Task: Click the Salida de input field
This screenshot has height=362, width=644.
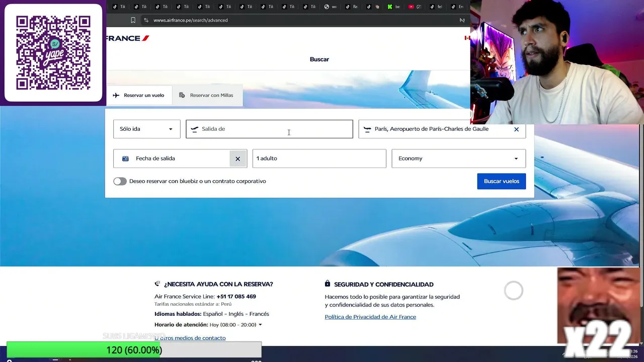Action: click(x=269, y=129)
